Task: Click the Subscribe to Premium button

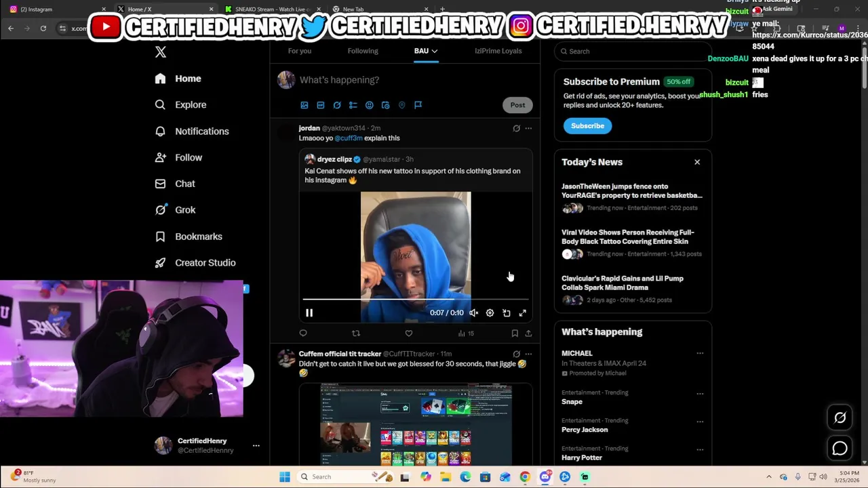Action: tap(587, 126)
